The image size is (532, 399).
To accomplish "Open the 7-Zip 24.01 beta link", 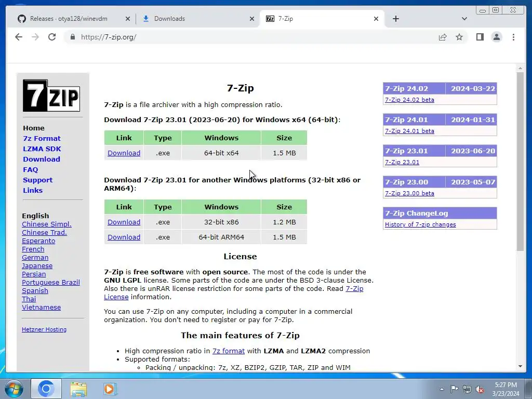I will 409,131.
